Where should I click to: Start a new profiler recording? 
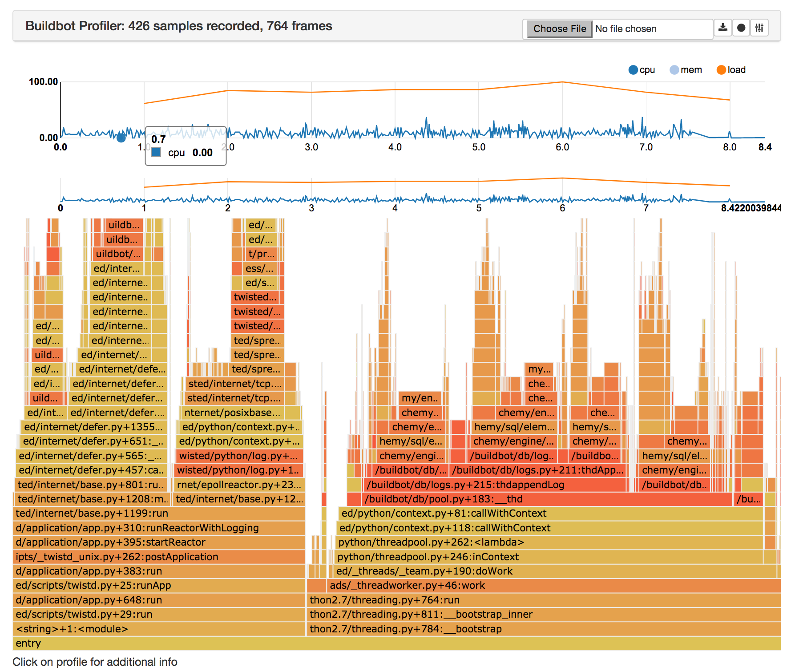click(741, 27)
